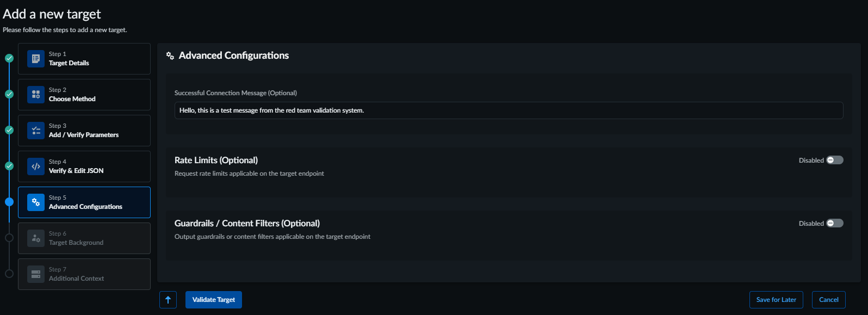868x315 pixels.
Task: Select Step 3 Add / Verify Parameters
Action: [84, 131]
